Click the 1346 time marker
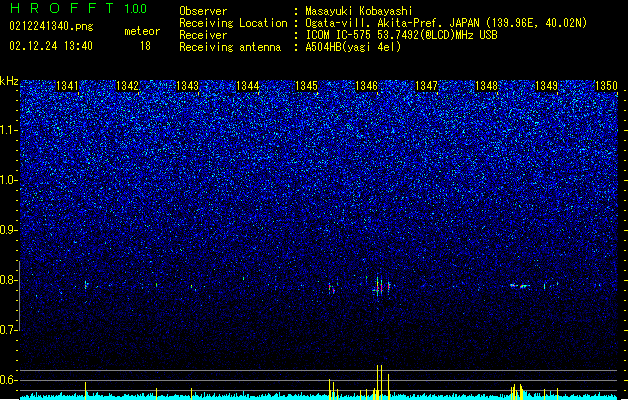629x400 pixels. coord(366,86)
